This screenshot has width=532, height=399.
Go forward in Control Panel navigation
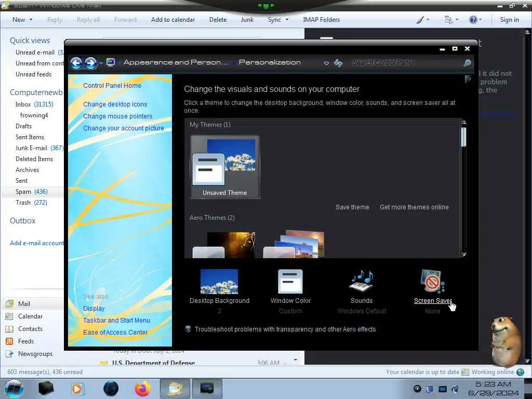90,63
